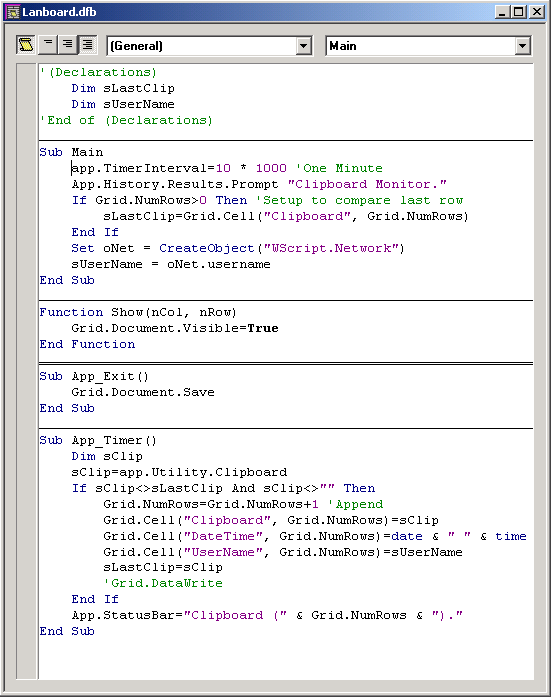Expand the Main procedure dropdown arrow
The width and height of the screenshot is (551, 697).
[522, 46]
